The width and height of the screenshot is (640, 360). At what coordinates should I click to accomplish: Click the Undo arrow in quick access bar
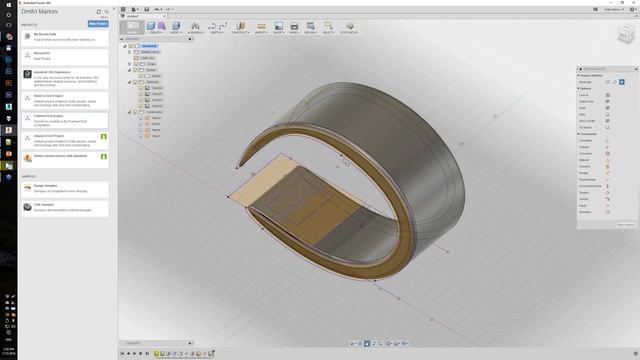coord(158,9)
